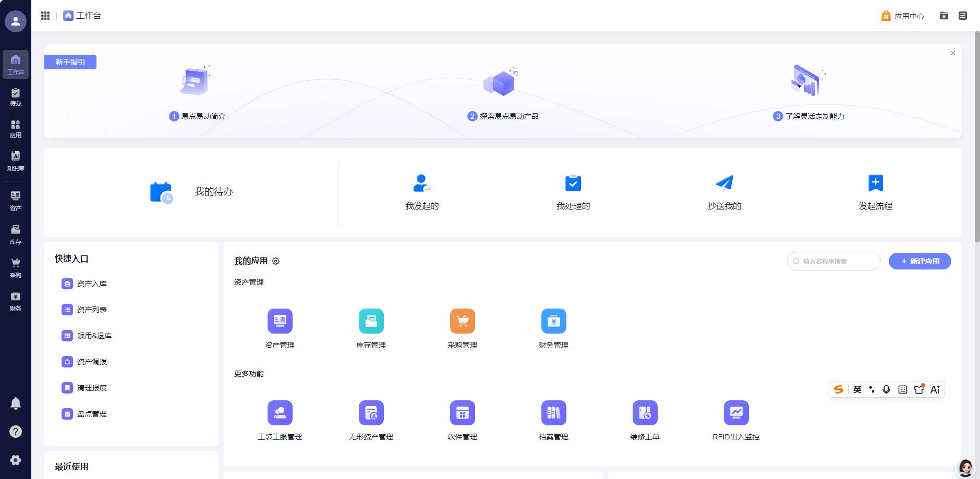Viewport: 980px width, 479px height.
Task: Open the 资产管理 app icon
Action: 280,321
